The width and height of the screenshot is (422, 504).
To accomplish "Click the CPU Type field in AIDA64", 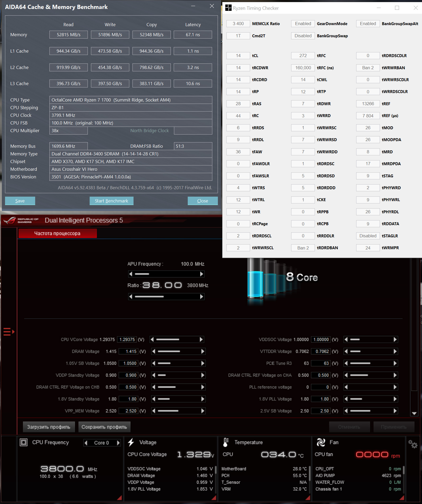I will [131, 100].
